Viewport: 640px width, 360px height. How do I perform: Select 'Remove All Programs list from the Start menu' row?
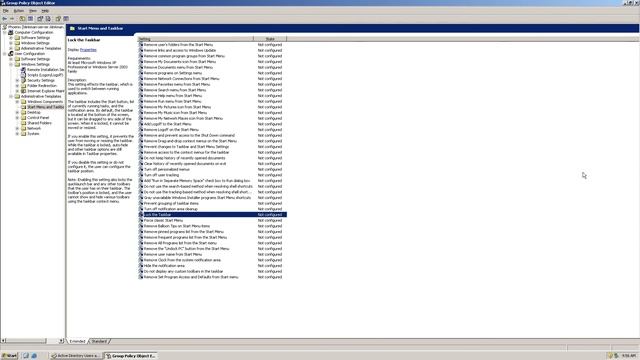(x=212, y=242)
